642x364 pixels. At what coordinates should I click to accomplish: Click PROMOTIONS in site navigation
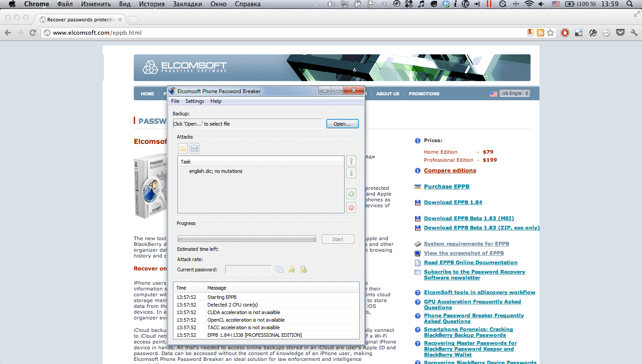tap(424, 94)
